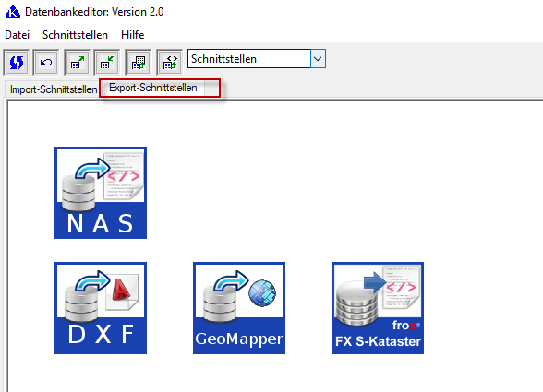The width and height of the screenshot is (543, 392).
Task: Click the blue refresh toolbar icon
Action: [x=17, y=63]
